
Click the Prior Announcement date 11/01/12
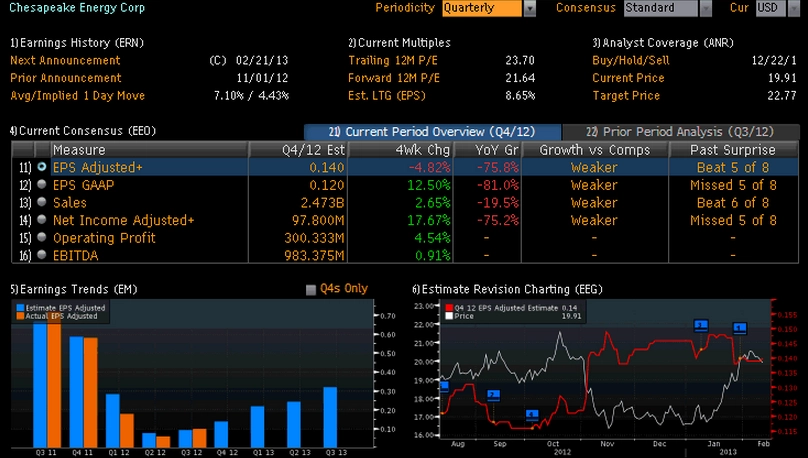click(262, 78)
